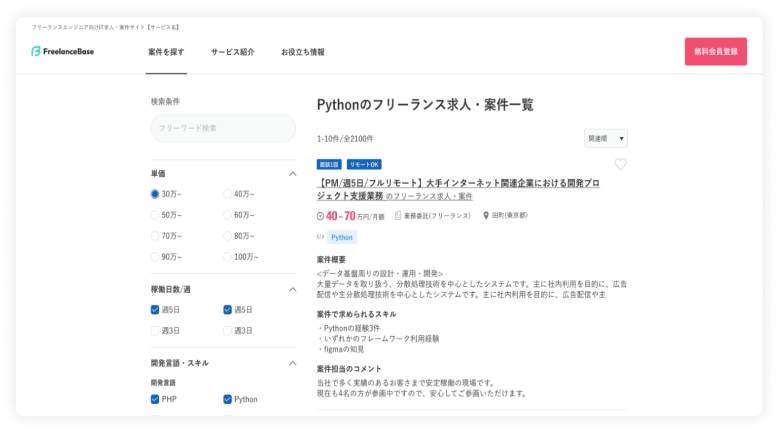Click the figmaの知見 skill line
Screen dimensions: 779x432
[341, 350]
